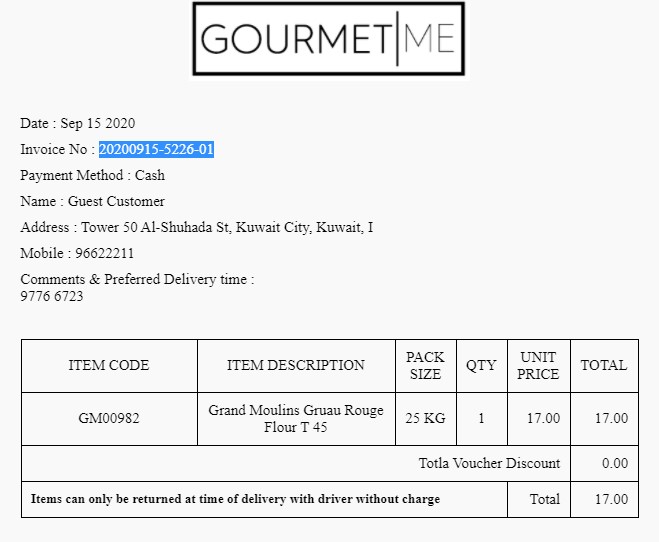Click the return policy note about driver
Screen dimensions: 659x542
235,499
